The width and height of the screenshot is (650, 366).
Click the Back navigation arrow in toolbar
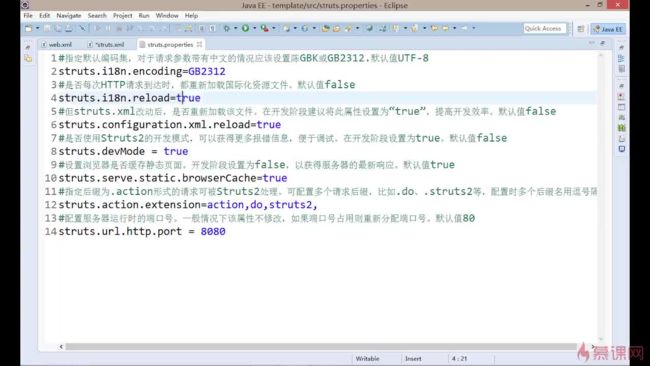[x=445, y=29]
